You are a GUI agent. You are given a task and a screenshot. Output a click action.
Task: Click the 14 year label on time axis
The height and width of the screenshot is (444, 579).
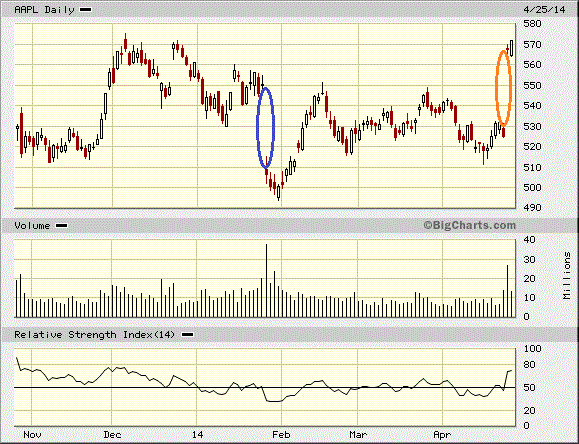tap(197, 434)
